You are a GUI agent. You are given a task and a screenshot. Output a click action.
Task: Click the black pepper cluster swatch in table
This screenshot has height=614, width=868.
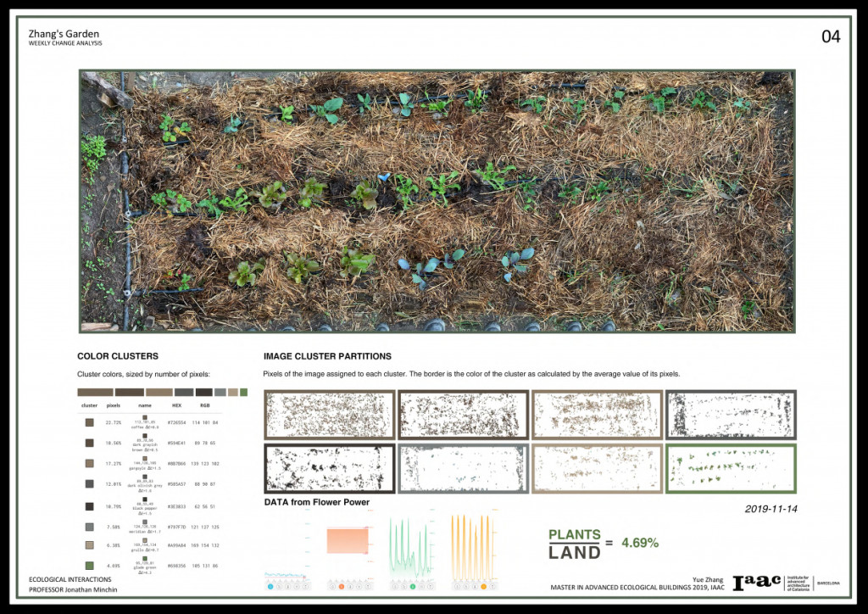click(89, 506)
